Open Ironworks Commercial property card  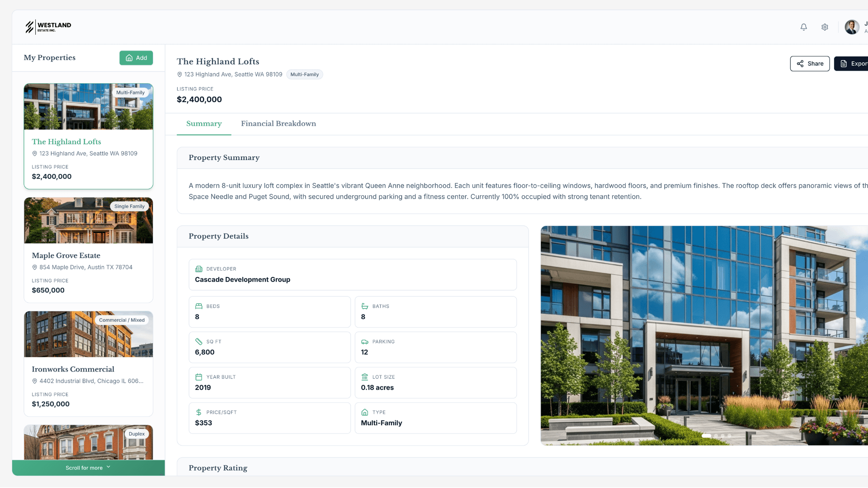click(88, 364)
